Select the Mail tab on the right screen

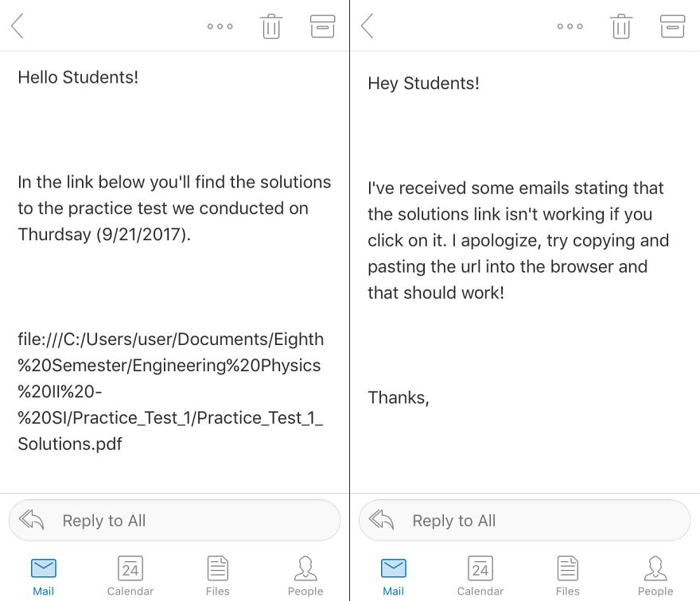click(x=394, y=574)
